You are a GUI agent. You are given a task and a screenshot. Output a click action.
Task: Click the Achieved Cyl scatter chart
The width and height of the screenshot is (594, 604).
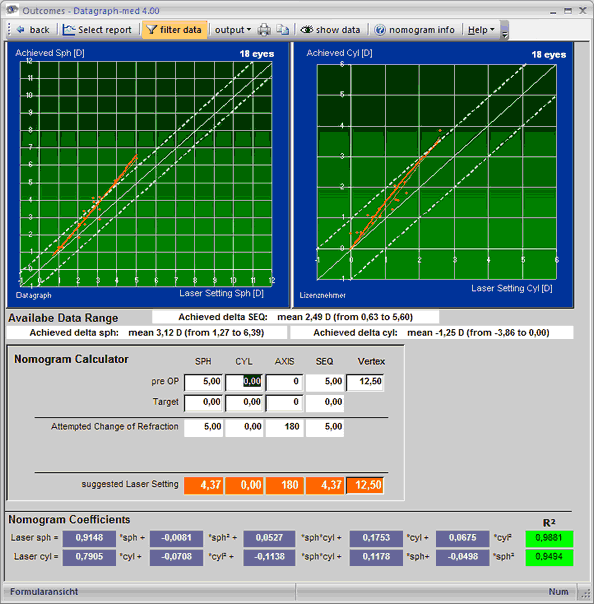coord(434,174)
